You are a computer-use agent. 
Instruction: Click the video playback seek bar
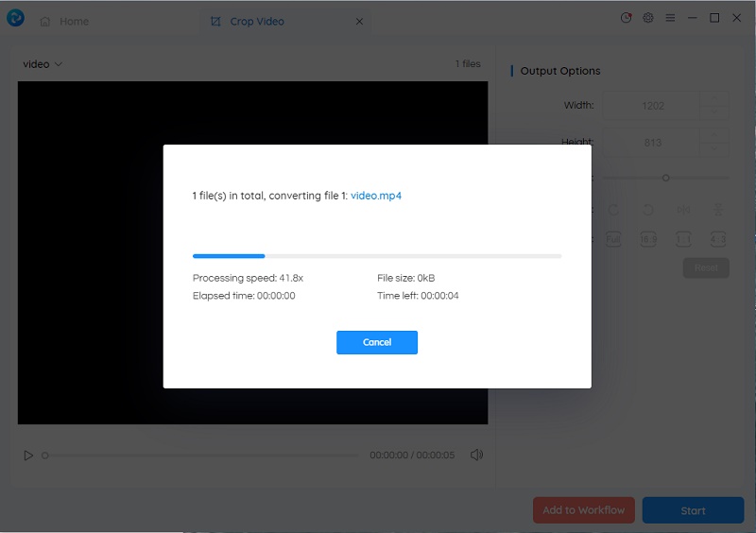click(x=202, y=456)
